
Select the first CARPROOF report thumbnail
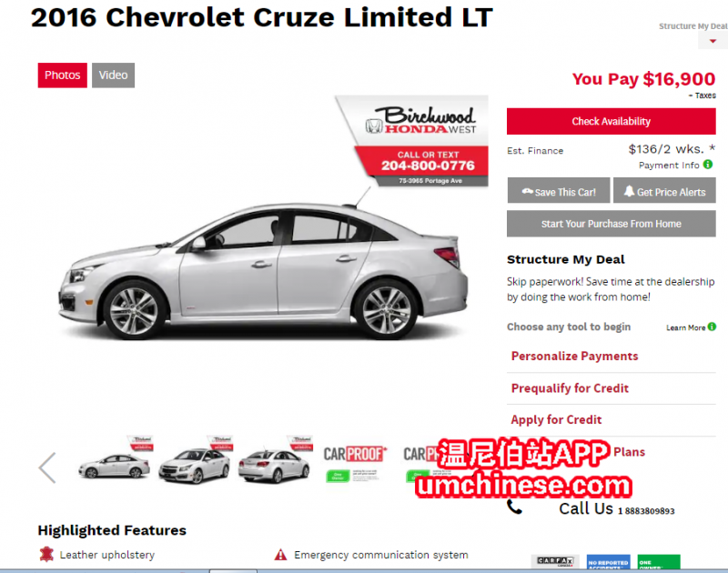click(355, 464)
